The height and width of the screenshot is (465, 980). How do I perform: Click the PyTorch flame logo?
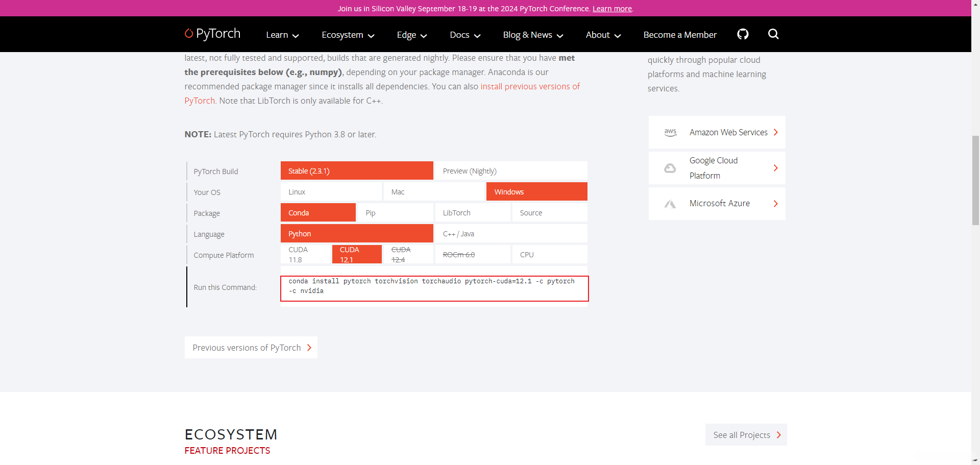pyautogui.click(x=189, y=33)
